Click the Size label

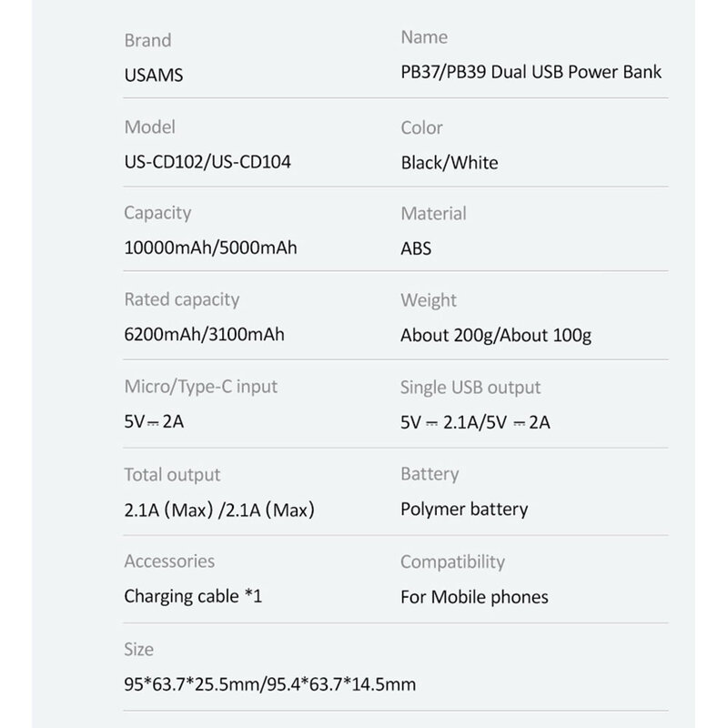139,650
